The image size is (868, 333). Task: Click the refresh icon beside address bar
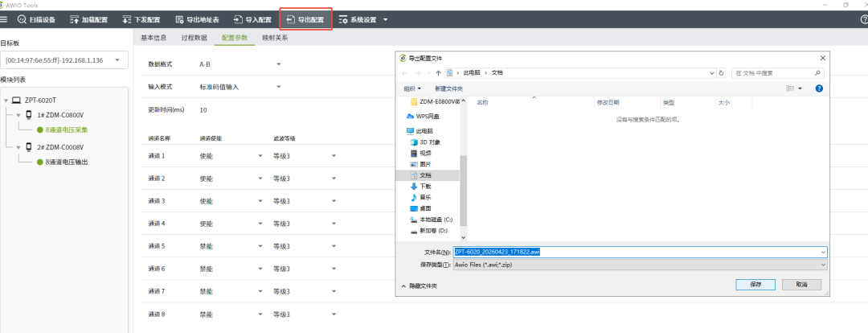pos(721,72)
